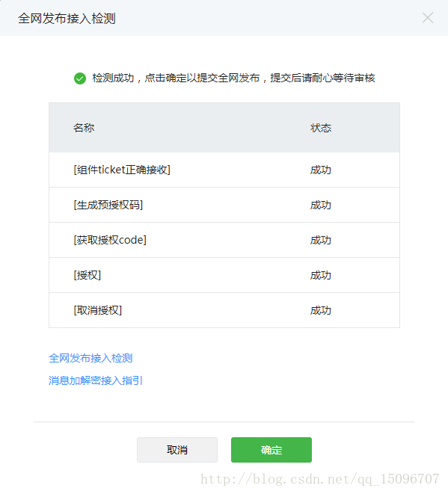
Task: Open the 全网发布接入检测 link
Action: [90, 358]
